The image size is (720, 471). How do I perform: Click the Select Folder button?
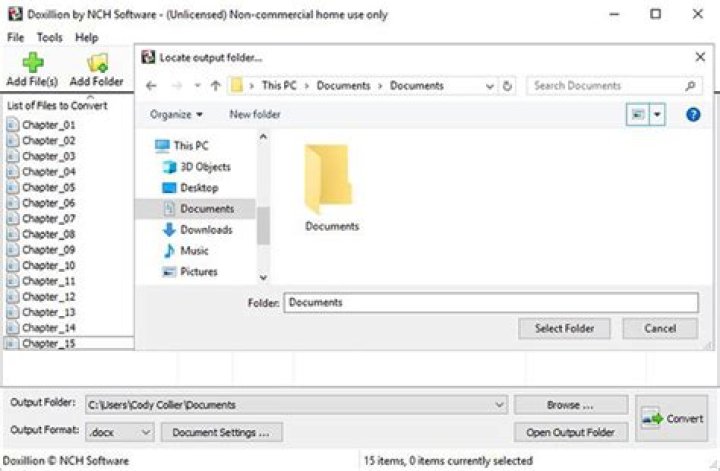564,328
